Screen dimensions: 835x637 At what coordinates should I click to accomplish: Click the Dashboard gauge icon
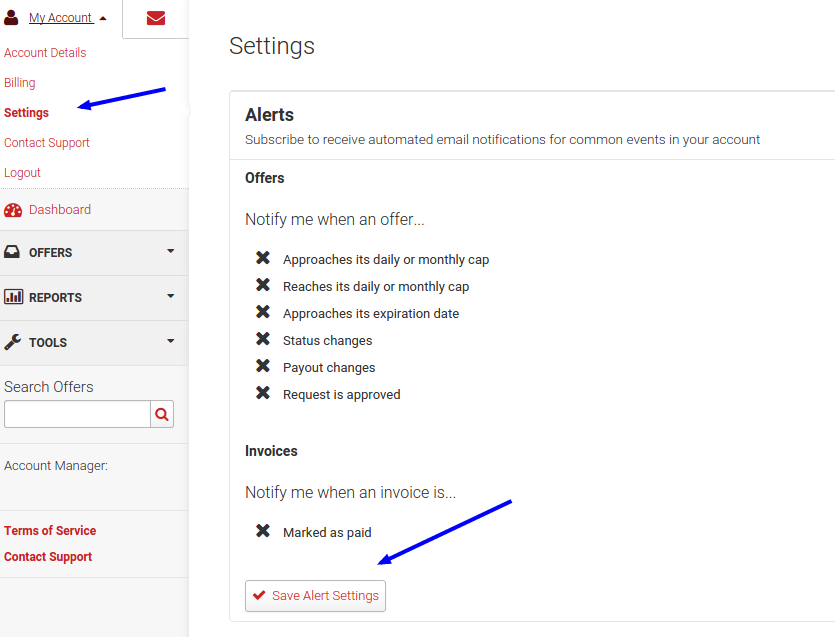13,210
